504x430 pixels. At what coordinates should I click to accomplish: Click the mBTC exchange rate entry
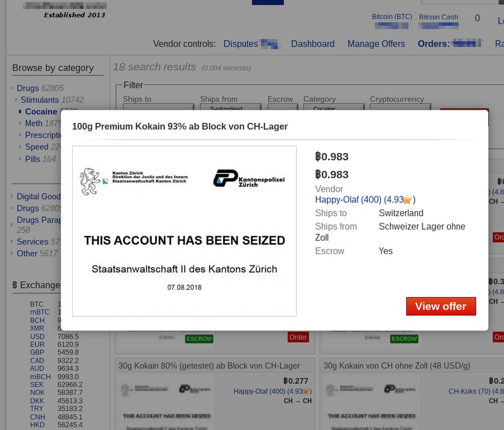tap(40, 312)
